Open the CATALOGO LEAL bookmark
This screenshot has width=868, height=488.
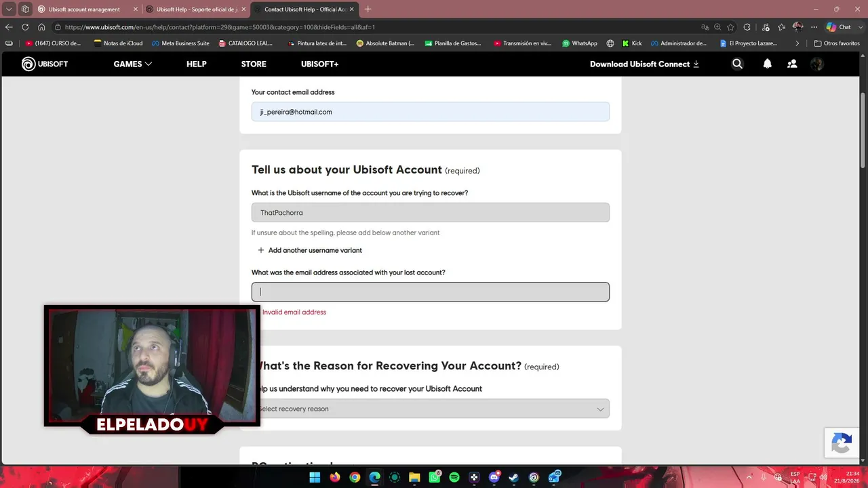click(x=245, y=43)
